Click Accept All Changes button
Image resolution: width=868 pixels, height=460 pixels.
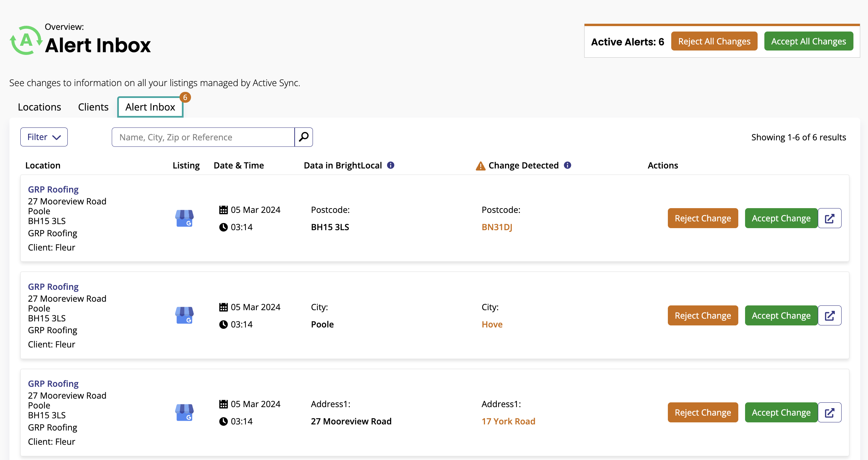pos(808,41)
